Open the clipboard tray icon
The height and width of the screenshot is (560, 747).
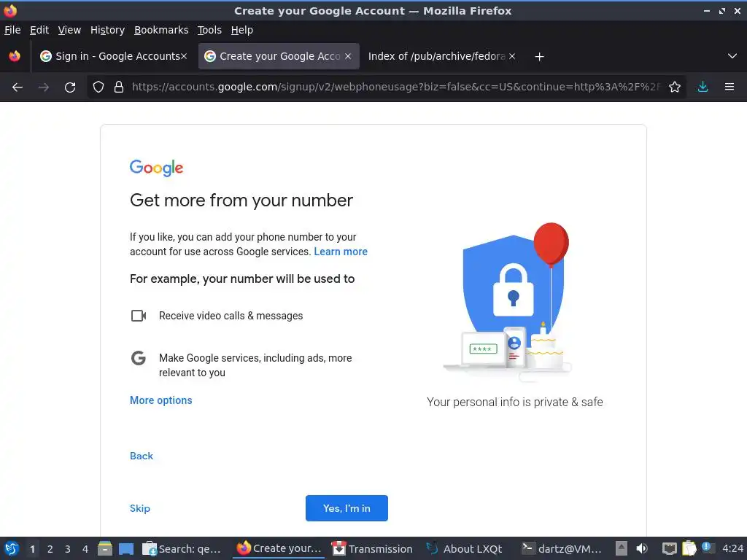tap(689, 549)
